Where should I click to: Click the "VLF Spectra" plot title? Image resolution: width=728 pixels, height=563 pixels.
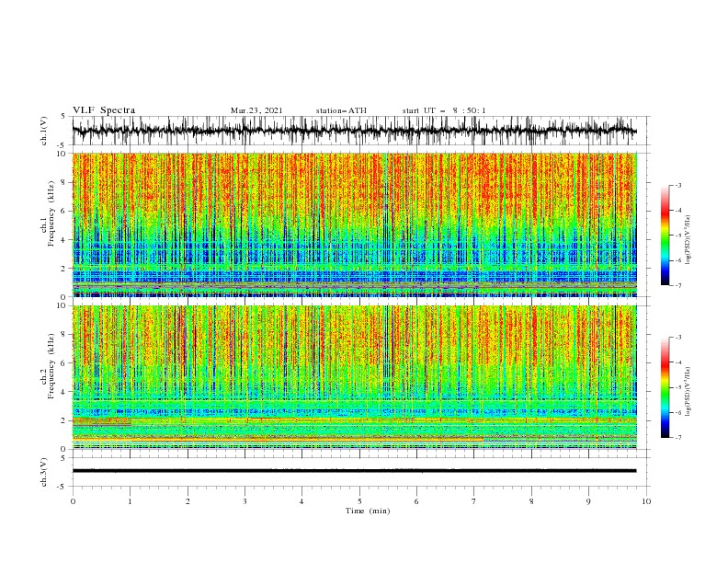tap(104, 110)
